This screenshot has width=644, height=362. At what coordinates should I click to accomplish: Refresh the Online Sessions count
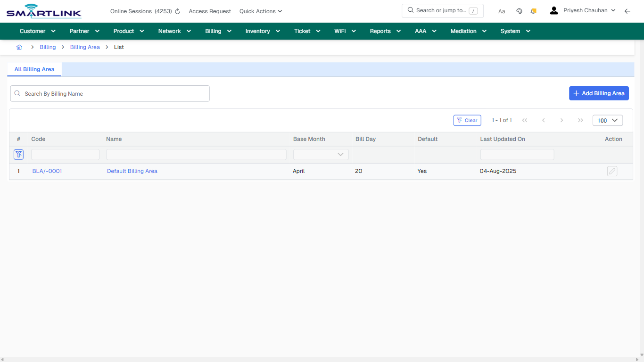click(x=177, y=11)
